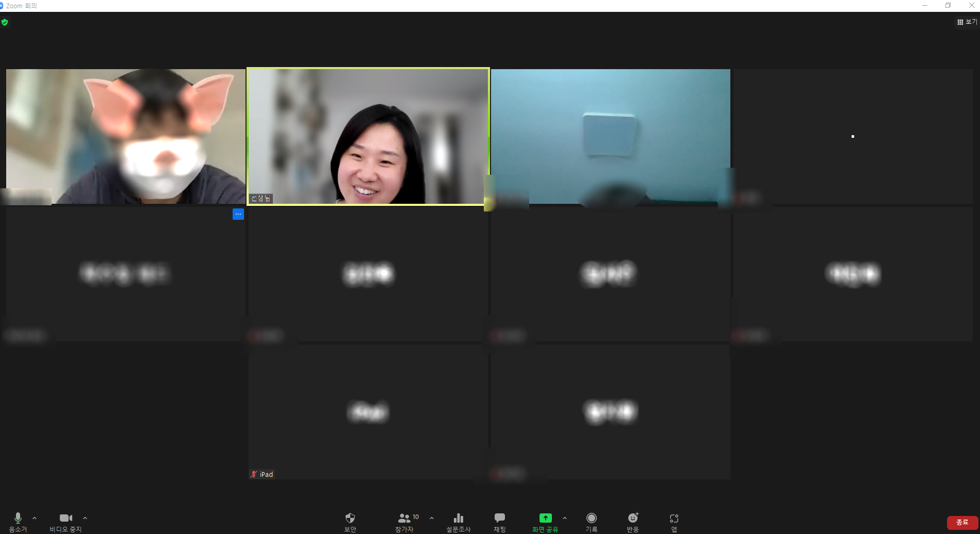980x534 pixels.
Task: End the meeting with 종료 button
Action: [962, 522]
